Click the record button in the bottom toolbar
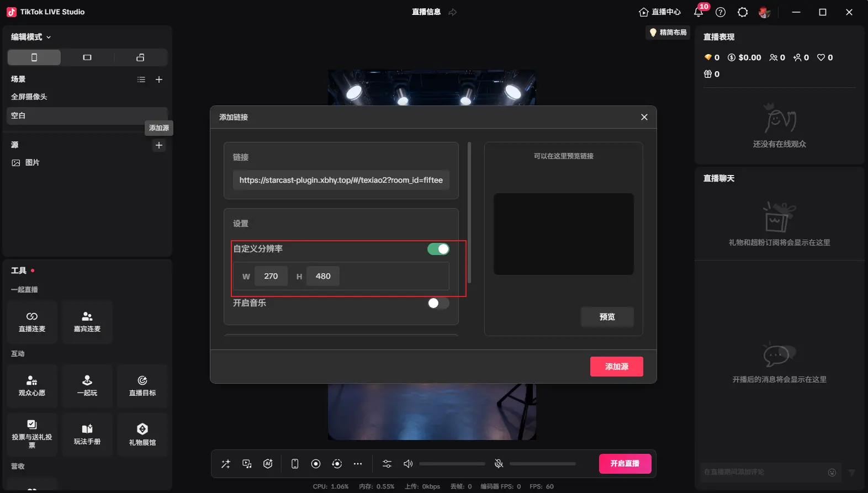The image size is (868, 493). [x=316, y=464]
